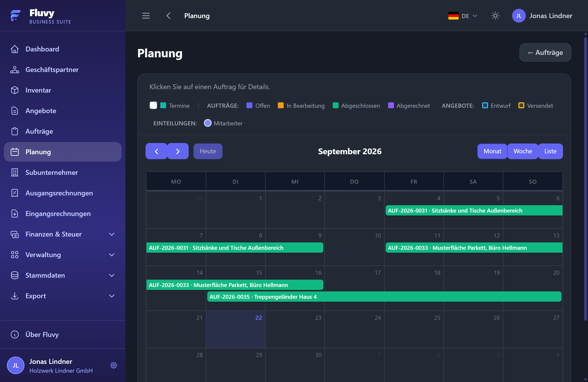Toggle the Termine checkbox
This screenshot has width=588, height=382.
(x=153, y=106)
